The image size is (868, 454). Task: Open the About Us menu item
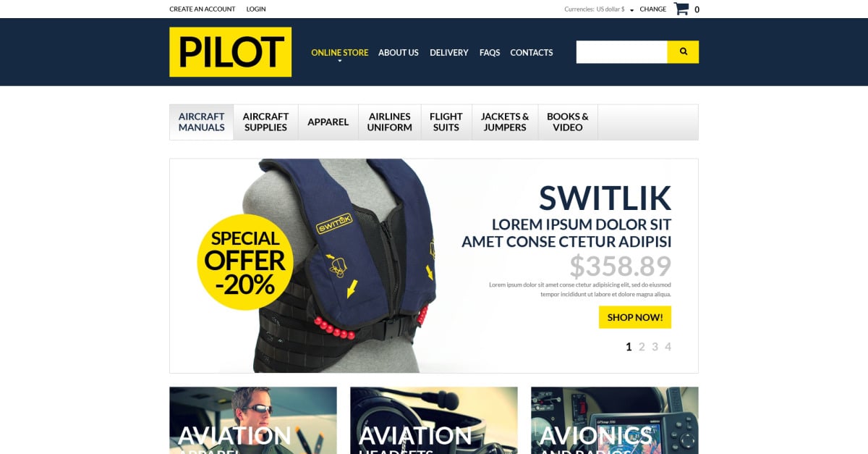point(399,52)
